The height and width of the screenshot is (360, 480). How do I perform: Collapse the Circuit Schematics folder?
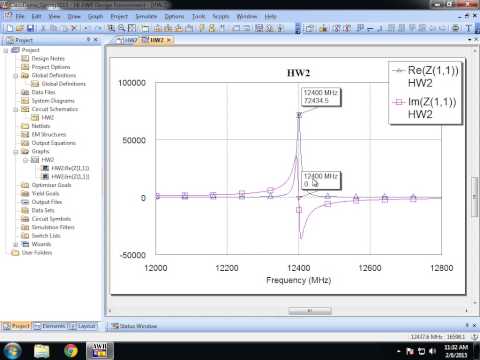15,109
